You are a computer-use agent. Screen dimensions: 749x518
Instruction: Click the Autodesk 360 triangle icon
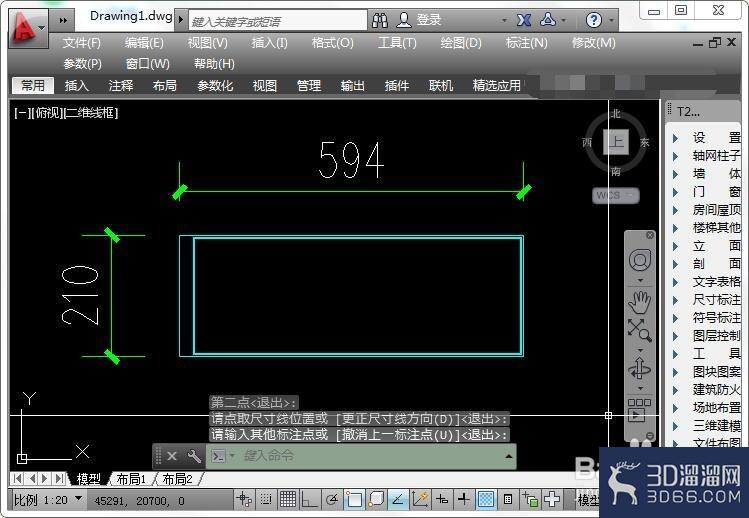(x=548, y=20)
